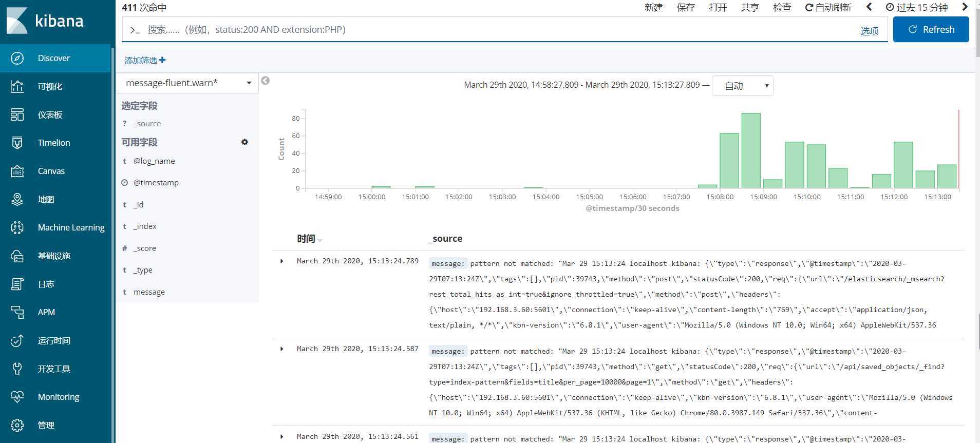Click _source column header
Image resolution: width=980 pixels, height=443 pixels.
click(446, 238)
